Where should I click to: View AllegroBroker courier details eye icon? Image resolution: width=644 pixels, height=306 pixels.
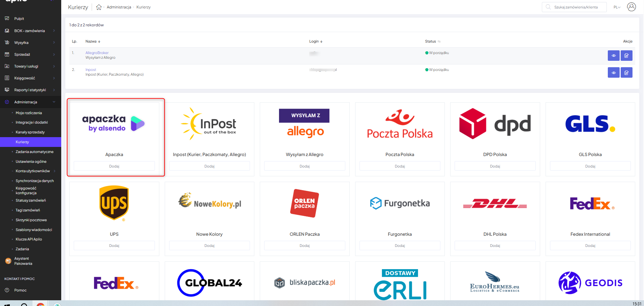pos(613,56)
